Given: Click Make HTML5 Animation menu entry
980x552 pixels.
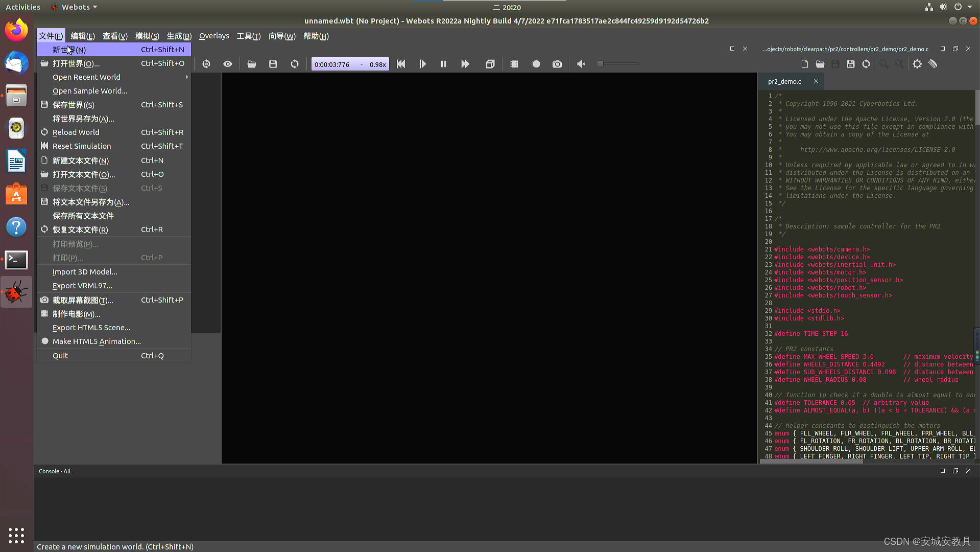Looking at the screenshot, I should (114, 341).
